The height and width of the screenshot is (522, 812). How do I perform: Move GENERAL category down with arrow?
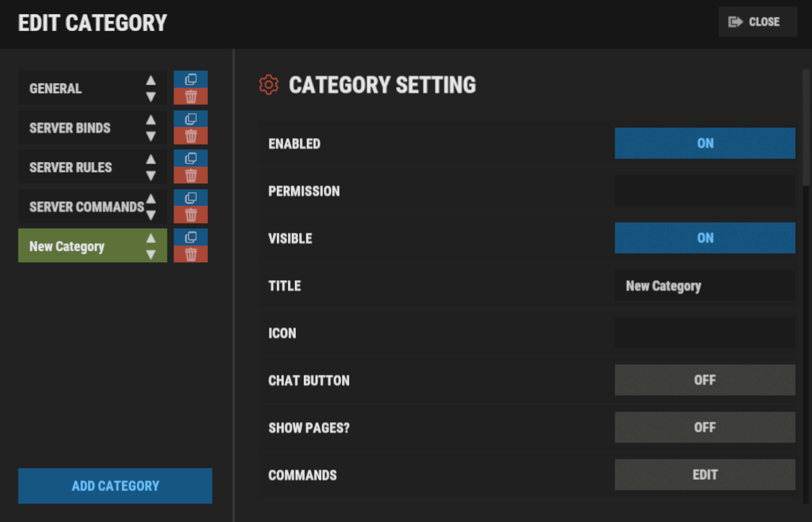(150, 97)
